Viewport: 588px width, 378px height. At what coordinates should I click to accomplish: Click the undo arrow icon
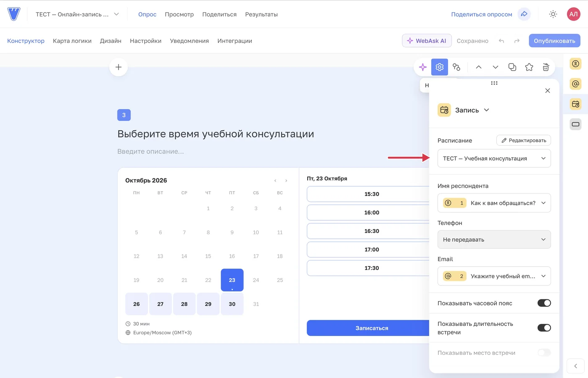(501, 41)
